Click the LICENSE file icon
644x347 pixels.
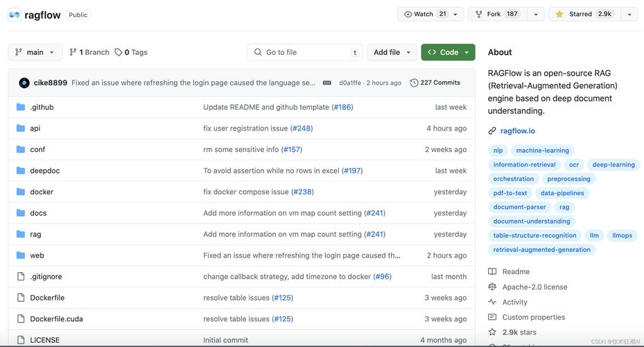(21, 340)
